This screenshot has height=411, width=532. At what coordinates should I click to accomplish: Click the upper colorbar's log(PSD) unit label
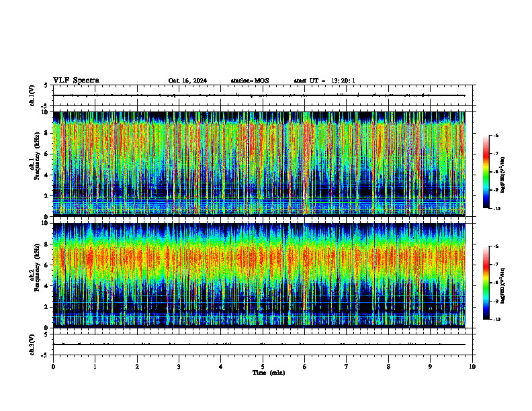tap(503, 175)
